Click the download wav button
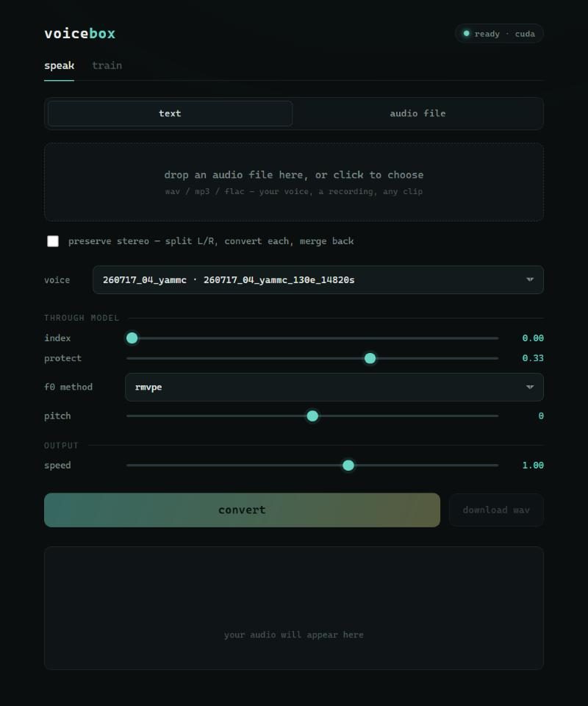This screenshot has width=588, height=706. tap(496, 510)
